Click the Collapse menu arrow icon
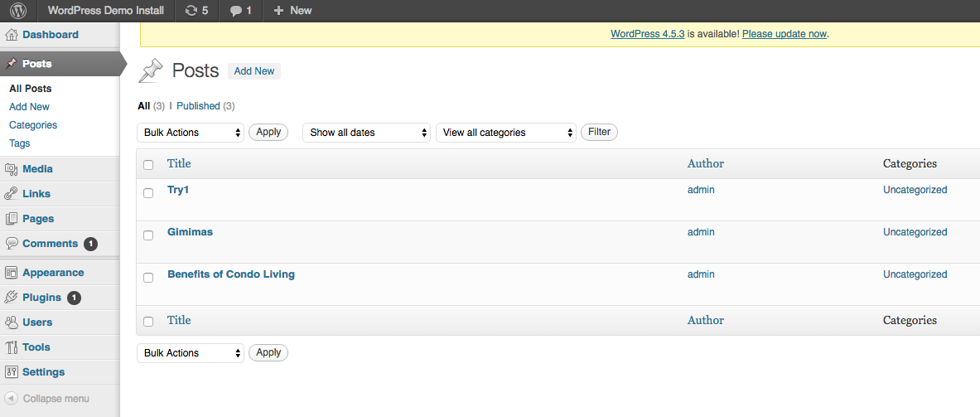The image size is (980, 417). 12,399
